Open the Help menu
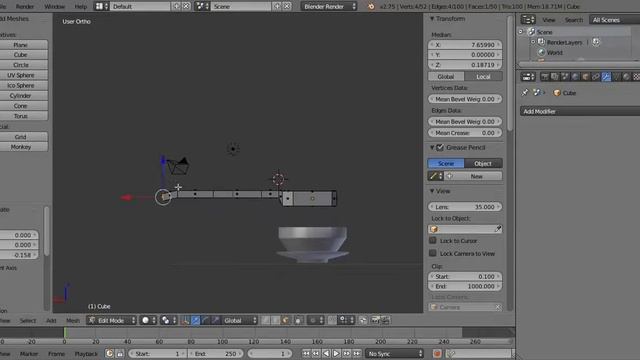Viewport: 640px width, 360px height. [x=81, y=7]
